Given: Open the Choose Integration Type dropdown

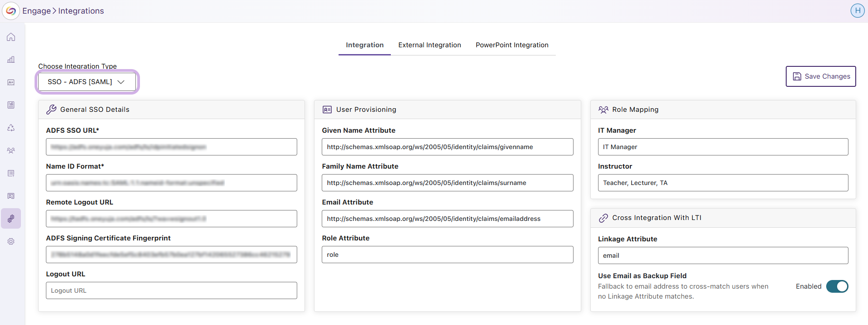Looking at the screenshot, I should point(87,82).
